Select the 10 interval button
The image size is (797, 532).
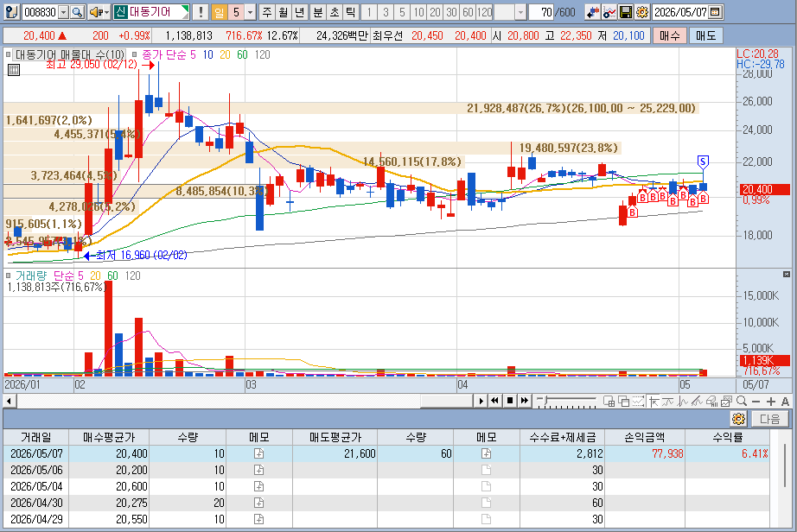(418, 12)
